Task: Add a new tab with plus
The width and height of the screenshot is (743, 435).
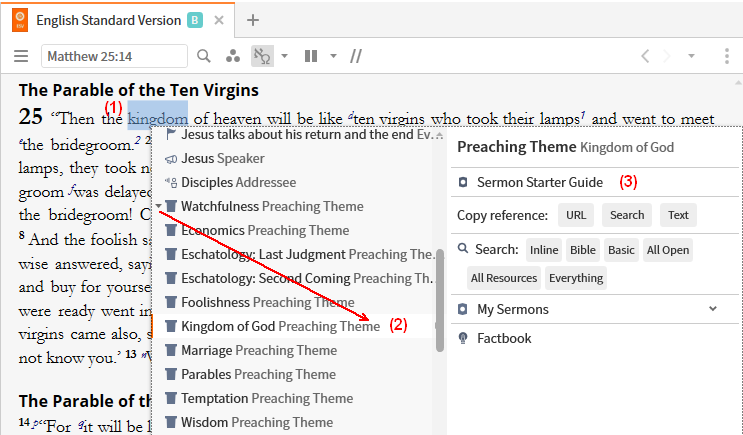Action: (253, 20)
